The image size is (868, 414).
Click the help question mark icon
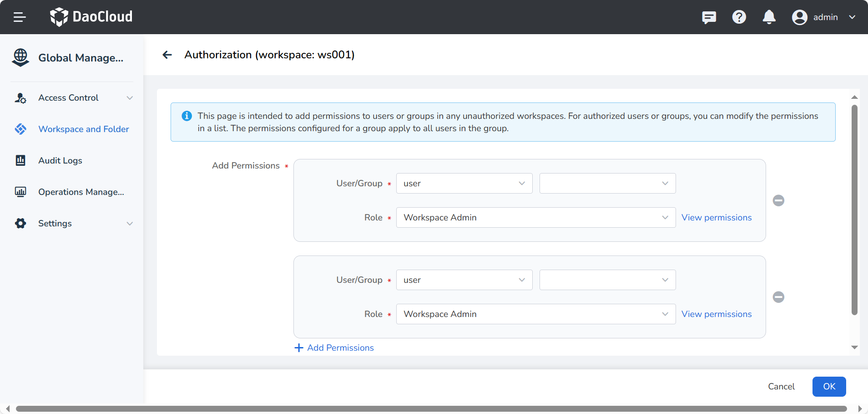(739, 17)
